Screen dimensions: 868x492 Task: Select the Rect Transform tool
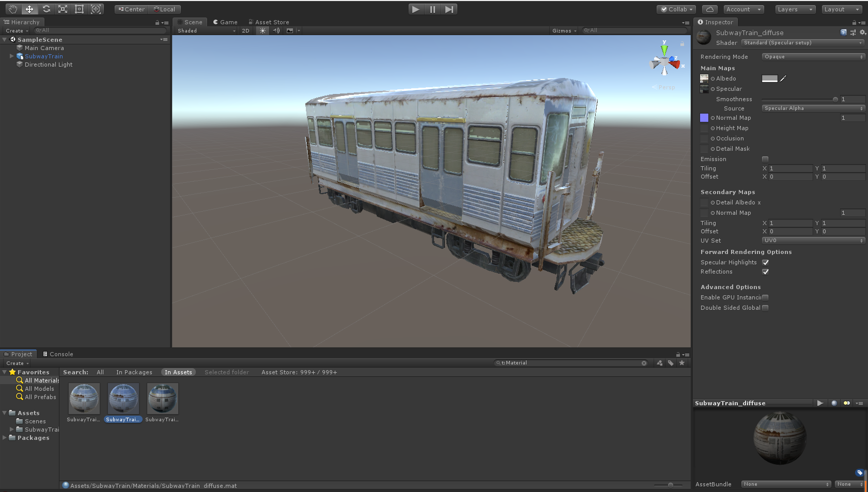click(79, 9)
